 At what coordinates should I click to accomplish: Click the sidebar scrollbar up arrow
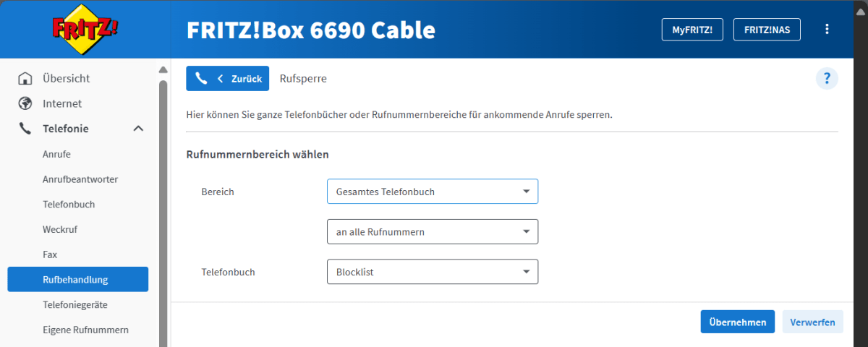163,70
